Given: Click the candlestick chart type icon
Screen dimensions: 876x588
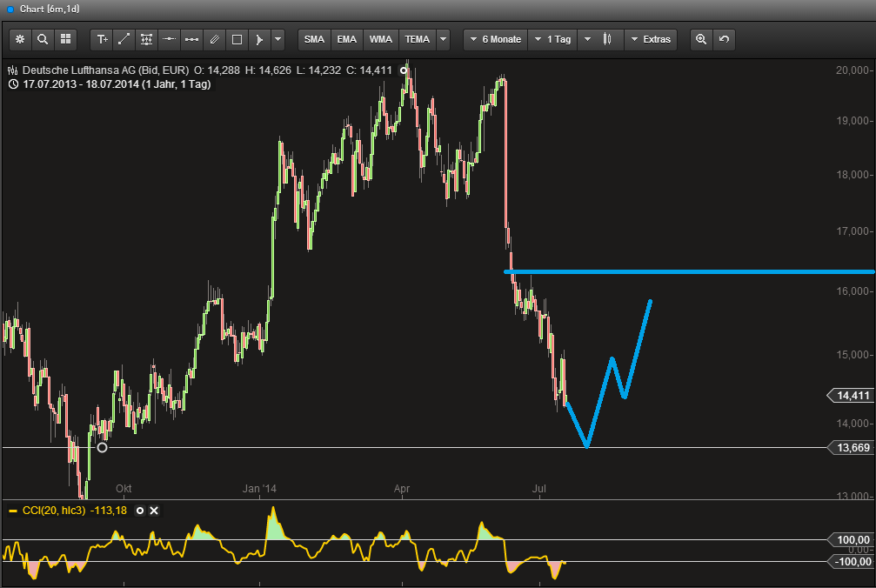Looking at the screenshot, I should (x=607, y=40).
